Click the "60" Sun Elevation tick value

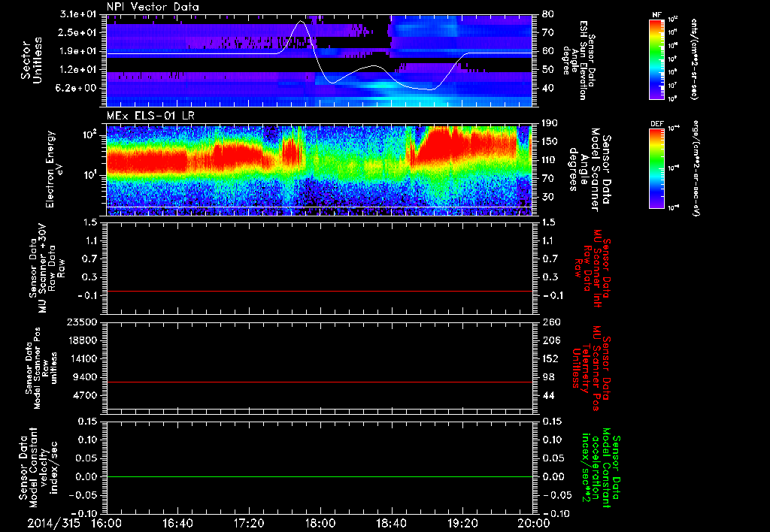point(547,51)
